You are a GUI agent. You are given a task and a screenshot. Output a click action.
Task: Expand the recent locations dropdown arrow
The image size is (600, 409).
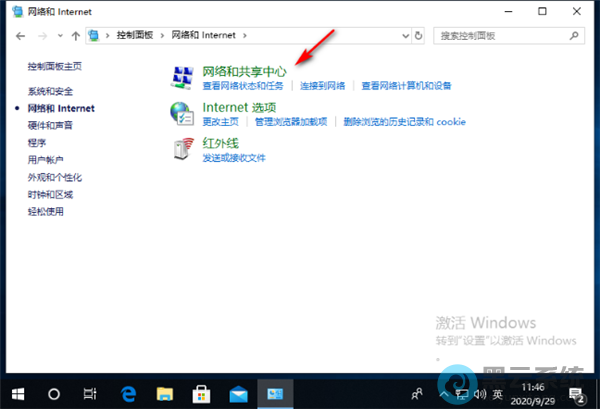pyautogui.click(x=60, y=35)
